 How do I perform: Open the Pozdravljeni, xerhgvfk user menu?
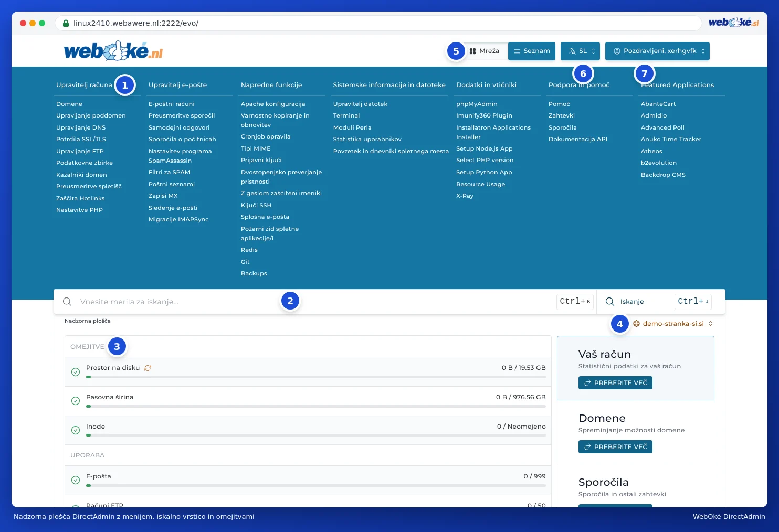point(657,51)
